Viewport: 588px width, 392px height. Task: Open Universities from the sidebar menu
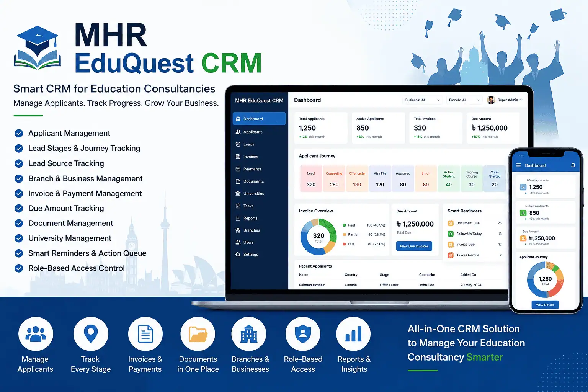[x=259, y=193]
